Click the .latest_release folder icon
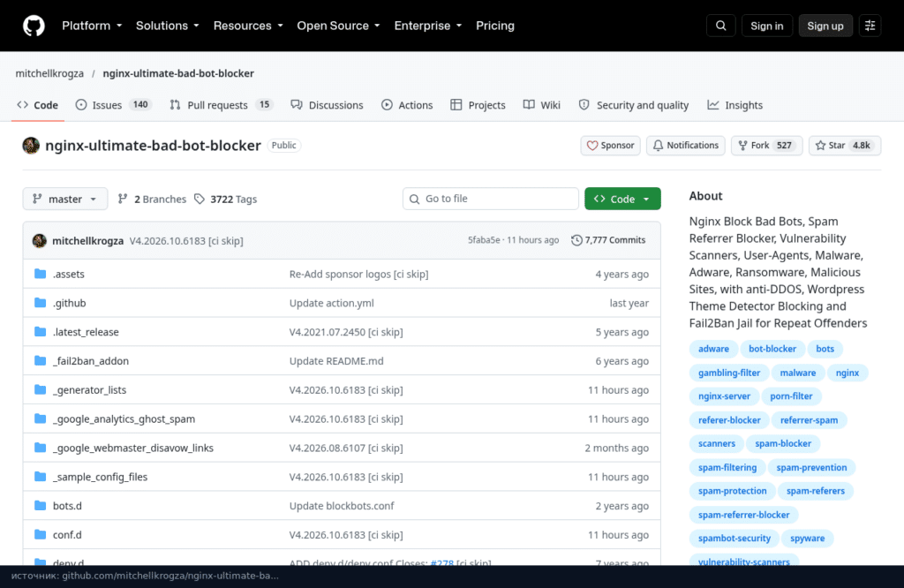Viewport: 904px width, 588px height. coord(40,331)
